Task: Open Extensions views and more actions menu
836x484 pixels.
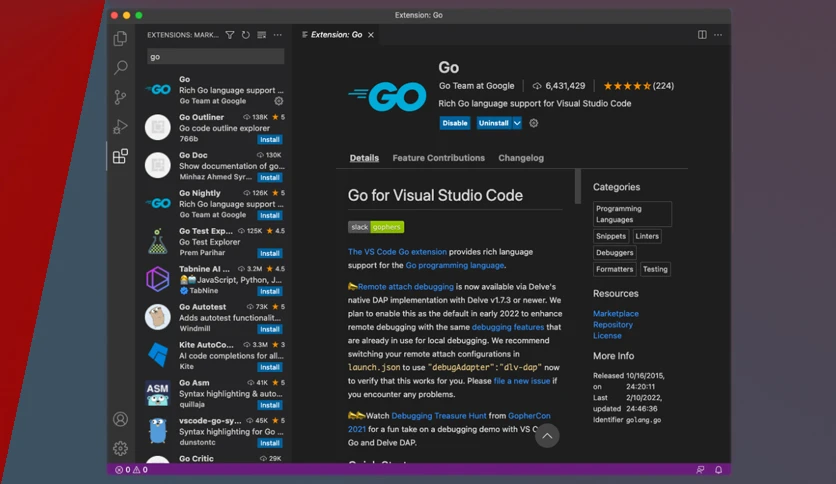Action: (x=278, y=35)
